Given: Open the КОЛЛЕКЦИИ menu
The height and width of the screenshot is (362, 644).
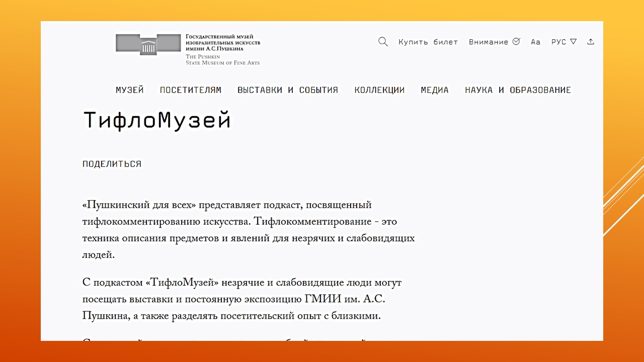Looking at the screenshot, I should tap(379, 90).
